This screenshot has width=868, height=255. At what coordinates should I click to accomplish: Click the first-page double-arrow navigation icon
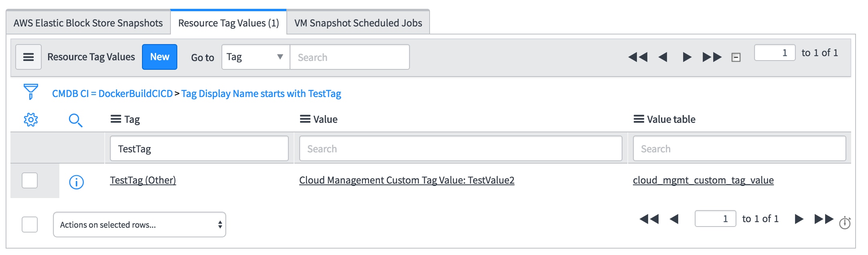638,57
